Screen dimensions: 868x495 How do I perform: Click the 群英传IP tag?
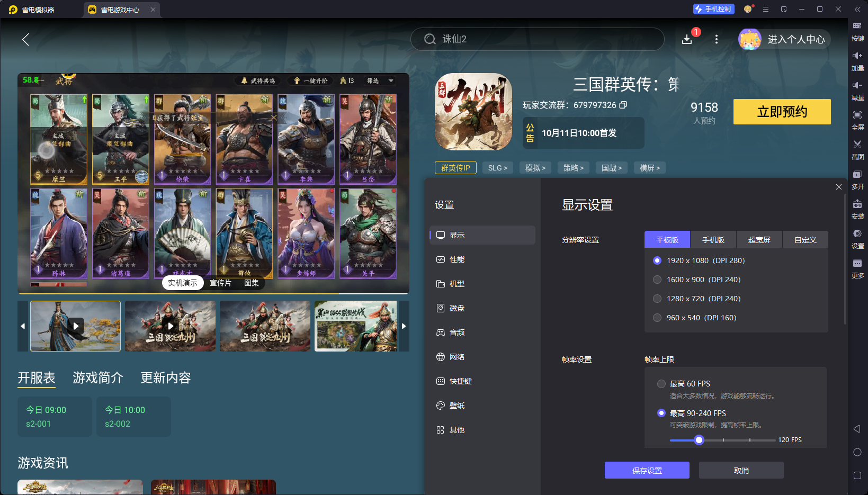(x=455, y=168)
